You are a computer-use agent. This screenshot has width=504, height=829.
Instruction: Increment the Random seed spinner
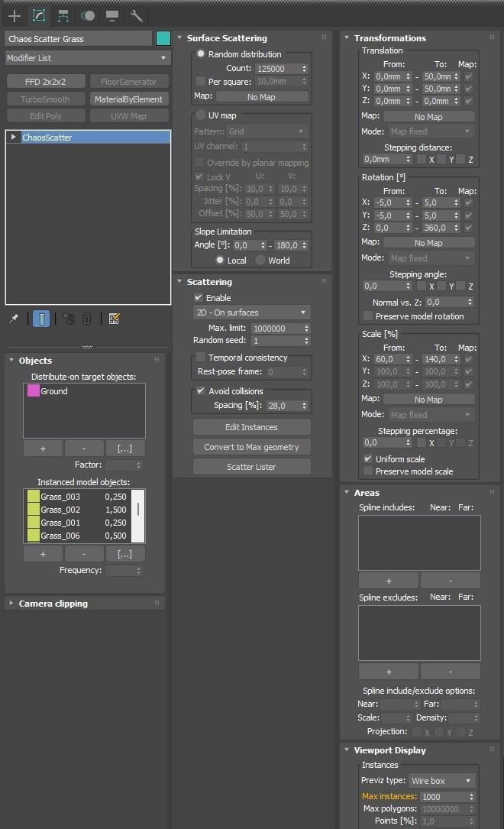point(306,339)
